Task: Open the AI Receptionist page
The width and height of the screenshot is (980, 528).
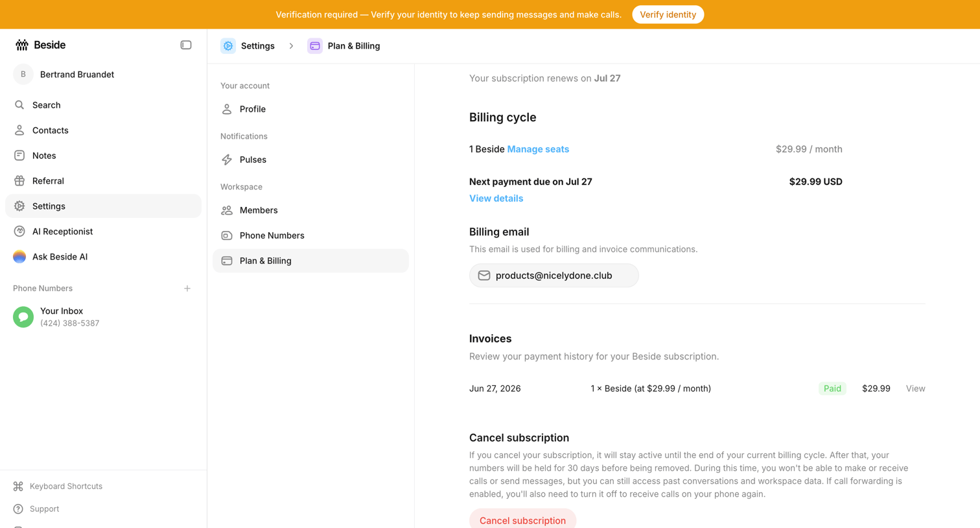Action: [103, 232]
